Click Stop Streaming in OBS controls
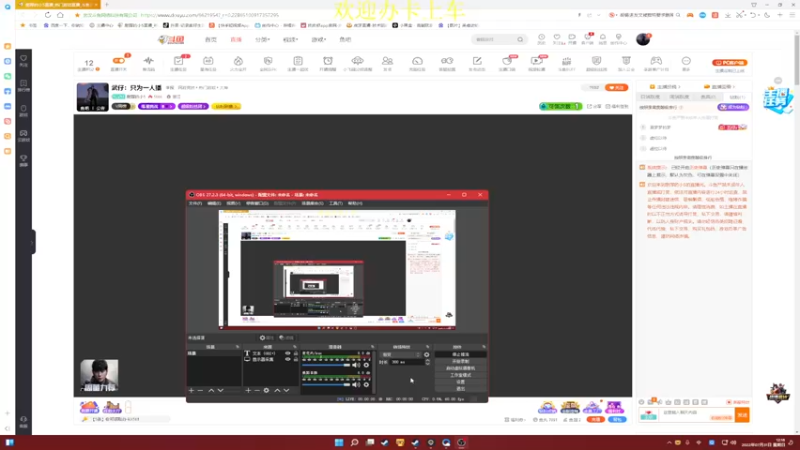800x450 pixels. [460, 354]
